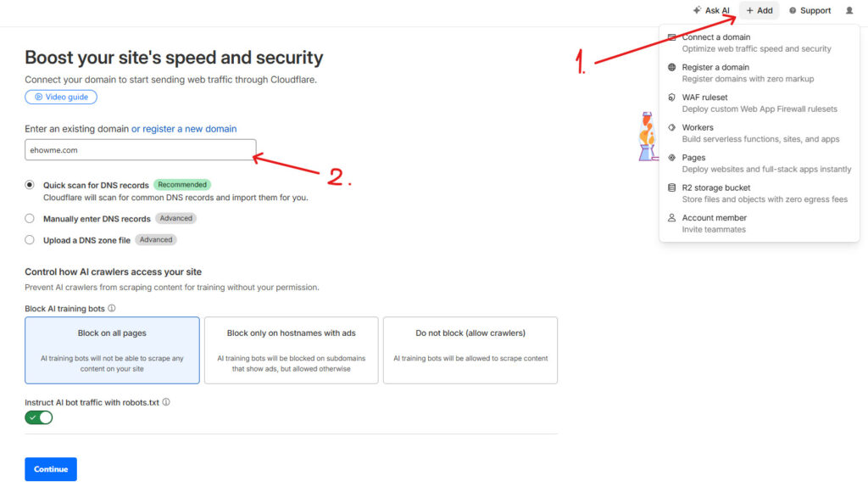Toggle robots.txt AI bot instruction switch
The image size is (868, 498).
(x=39, y=417)
